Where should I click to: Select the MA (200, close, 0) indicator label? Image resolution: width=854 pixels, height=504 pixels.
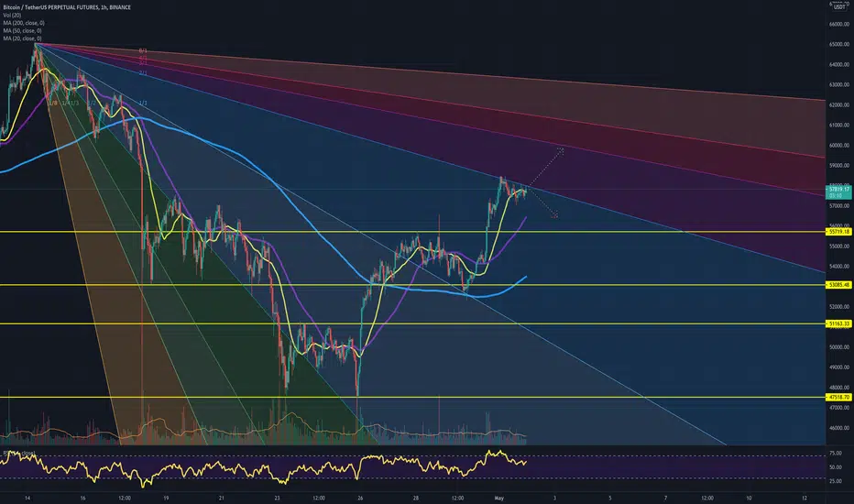point(24,23)
